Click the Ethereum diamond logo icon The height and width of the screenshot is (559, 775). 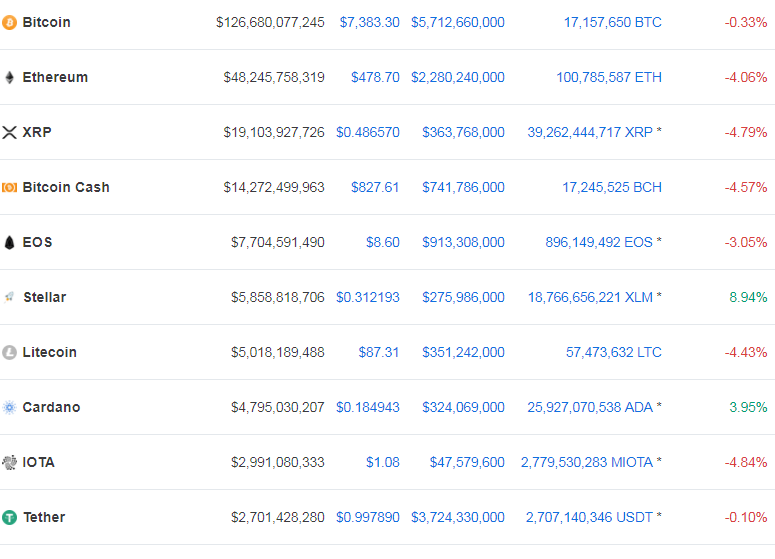coord(9,77)
